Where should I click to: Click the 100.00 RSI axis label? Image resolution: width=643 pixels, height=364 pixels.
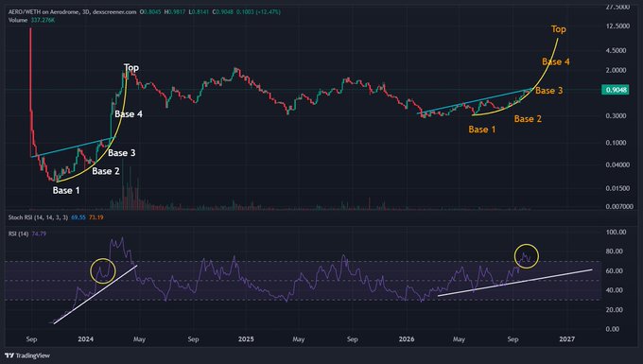coord(617,232)
